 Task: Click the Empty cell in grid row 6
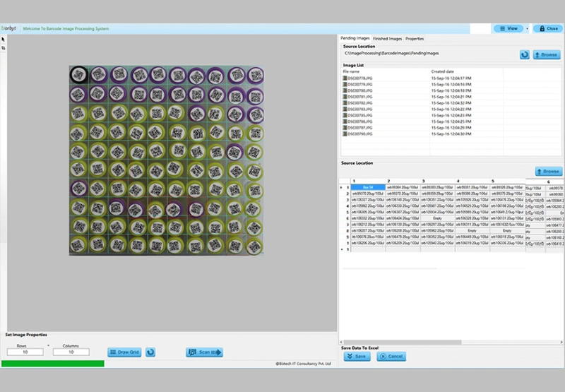coord(437,218)
